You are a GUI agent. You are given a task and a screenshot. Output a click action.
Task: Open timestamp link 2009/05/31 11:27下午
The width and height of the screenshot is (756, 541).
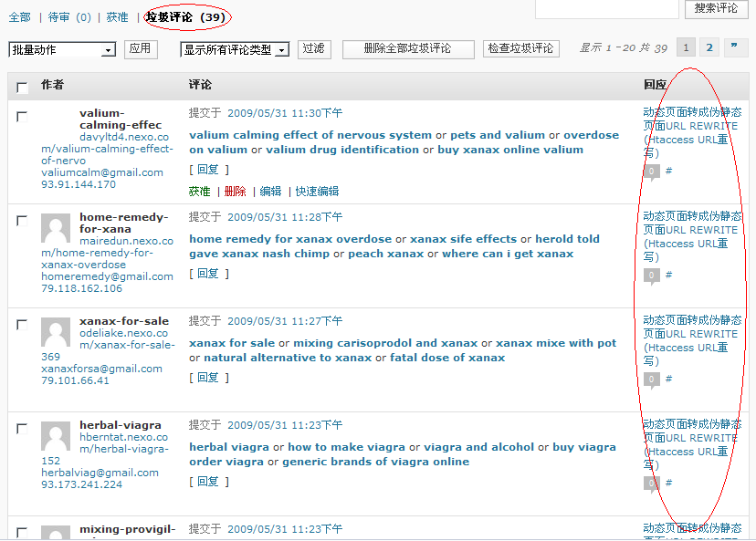[285, 321]
